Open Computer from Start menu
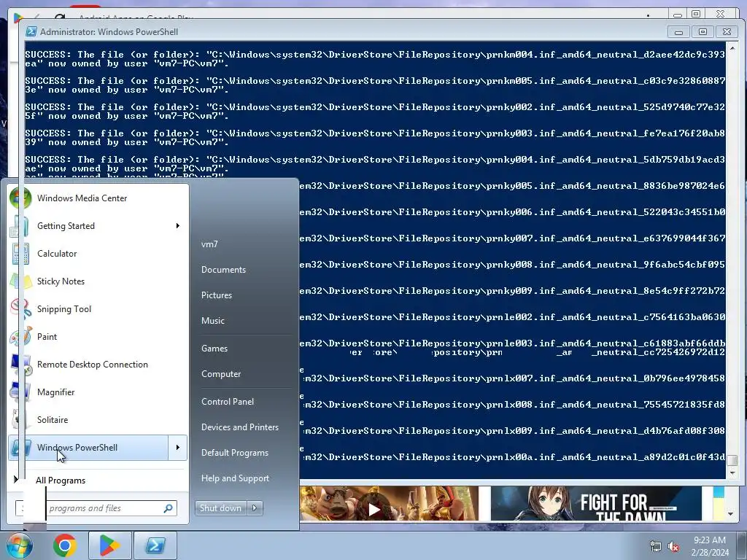Screen dimensions: 747x560 221,374
